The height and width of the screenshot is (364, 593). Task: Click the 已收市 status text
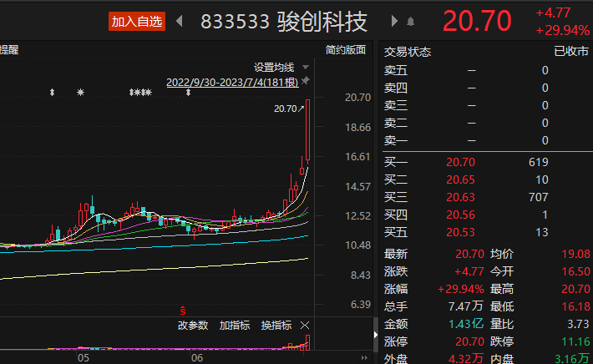pos(571,51)
